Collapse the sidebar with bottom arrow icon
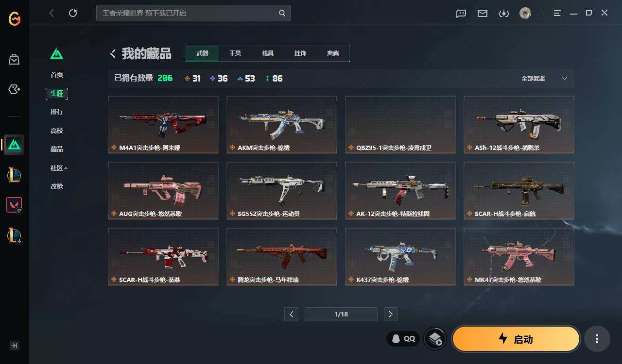Viewport: 622px width, 364px height. (15, 346)
